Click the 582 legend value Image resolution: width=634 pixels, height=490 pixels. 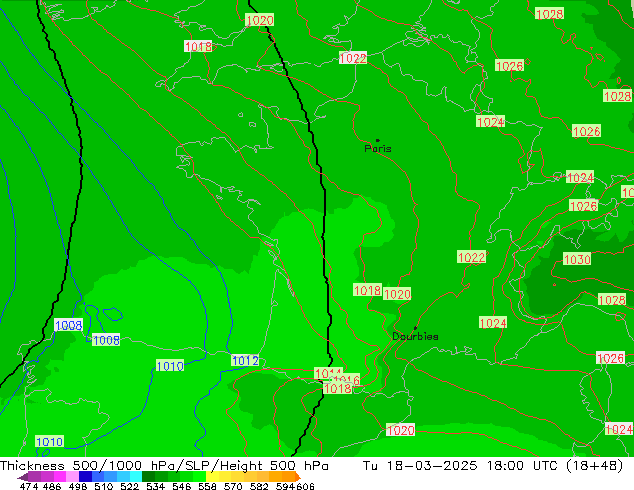coord(259,486)
